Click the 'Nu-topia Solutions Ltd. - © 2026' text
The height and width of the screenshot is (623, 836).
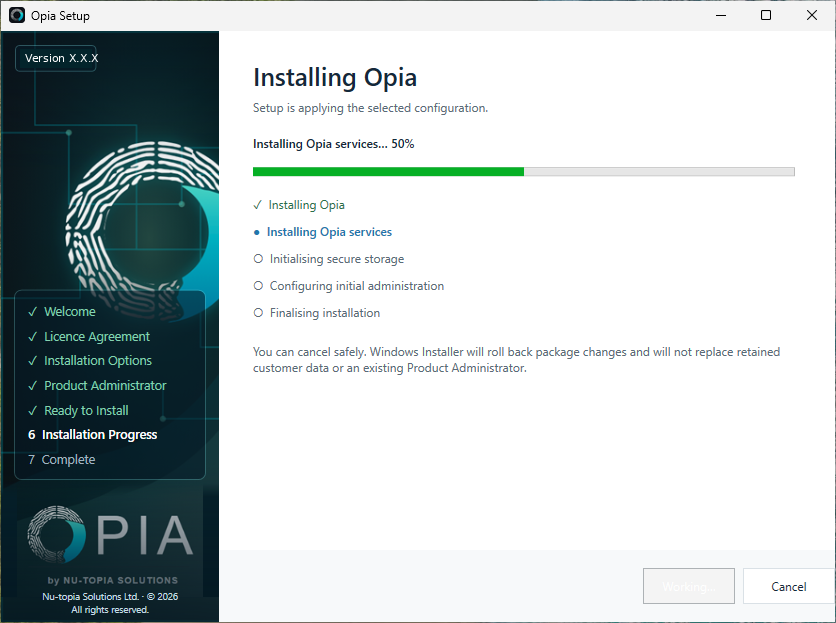(x=110, y=596)
